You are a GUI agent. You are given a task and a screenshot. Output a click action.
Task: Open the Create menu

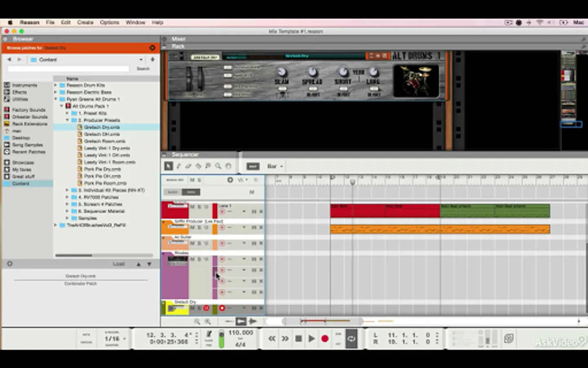(85, 22)
